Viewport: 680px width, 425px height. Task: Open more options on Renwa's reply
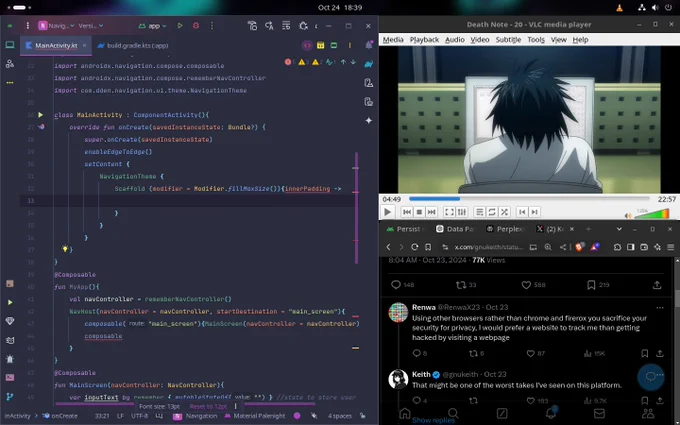tap(660, 307)
